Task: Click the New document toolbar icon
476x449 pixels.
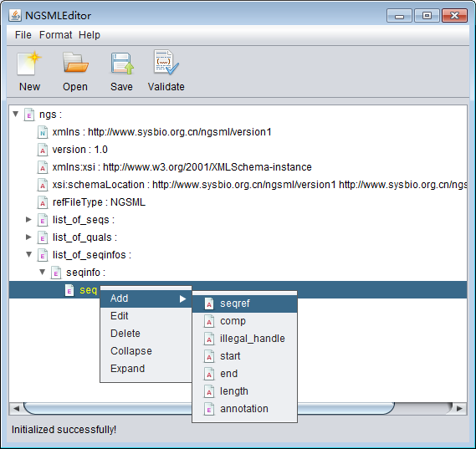Action: (29, 63)
